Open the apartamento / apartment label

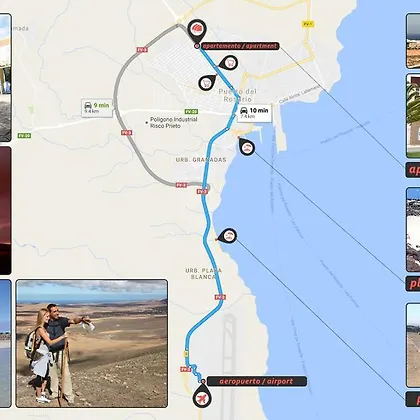click(240, 46)
